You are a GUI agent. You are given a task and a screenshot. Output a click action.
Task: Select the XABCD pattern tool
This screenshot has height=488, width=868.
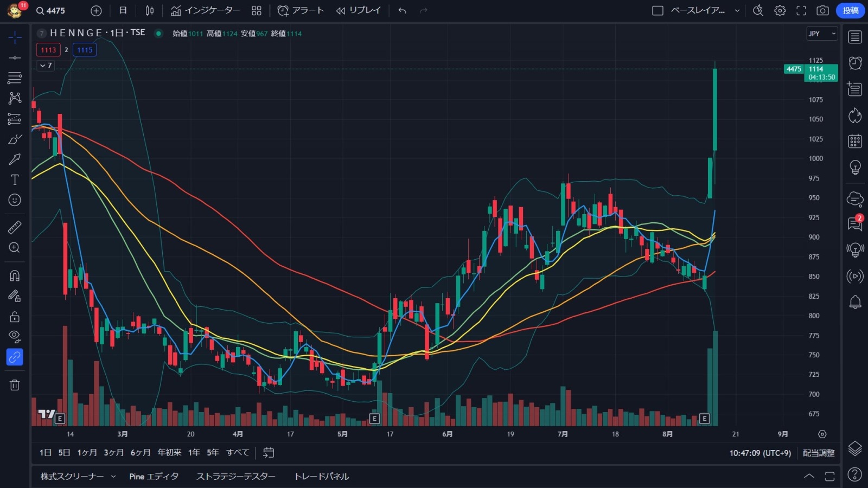pos(15,98)
